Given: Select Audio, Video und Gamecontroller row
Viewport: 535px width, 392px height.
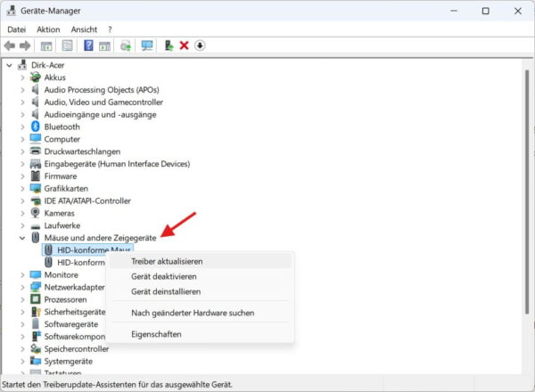Looking at the screenshot, I should [x=103, y=102].
